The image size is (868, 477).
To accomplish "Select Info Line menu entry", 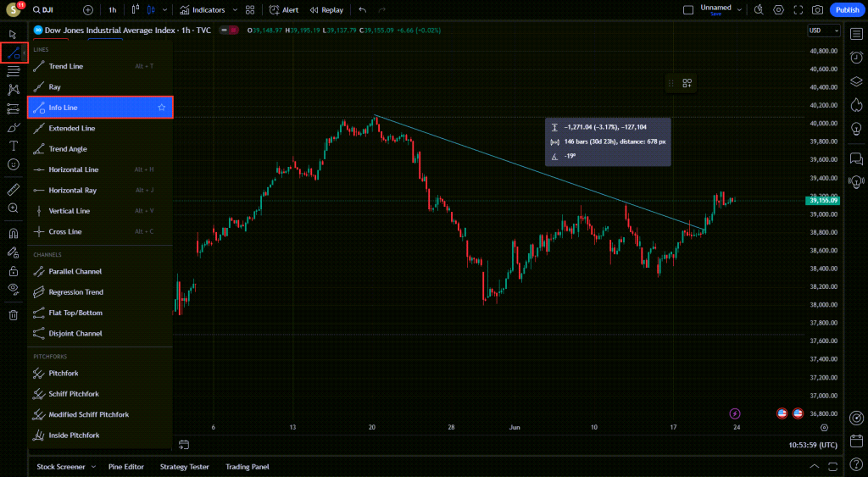I will click(x=100, y=108).
